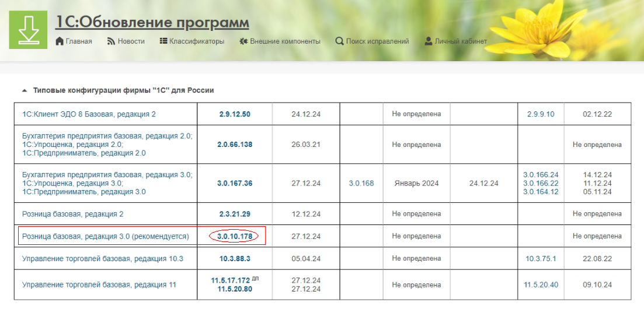Screen dimensions: 644x316
Task: Click the green download logo icon
Action: pos(28,30)
